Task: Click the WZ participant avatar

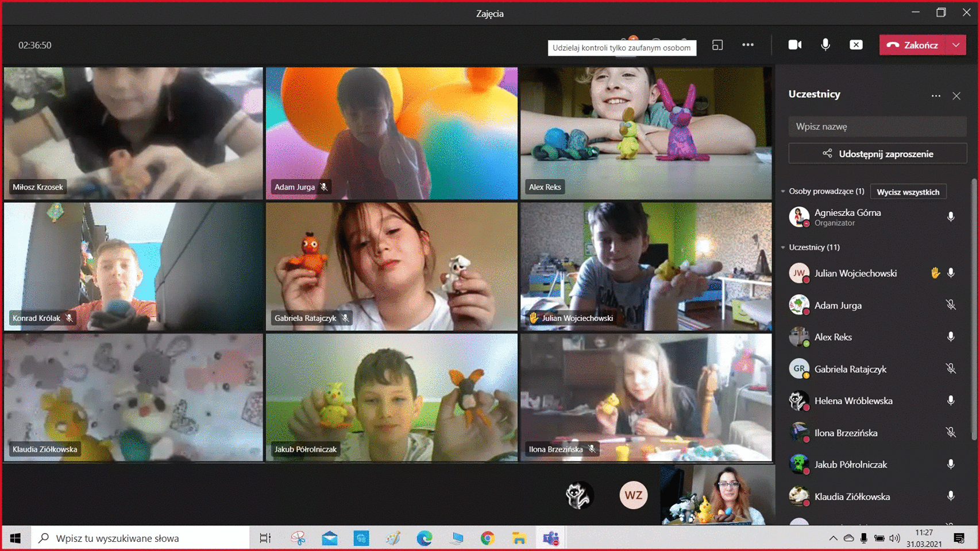Action: coord(633,495)
